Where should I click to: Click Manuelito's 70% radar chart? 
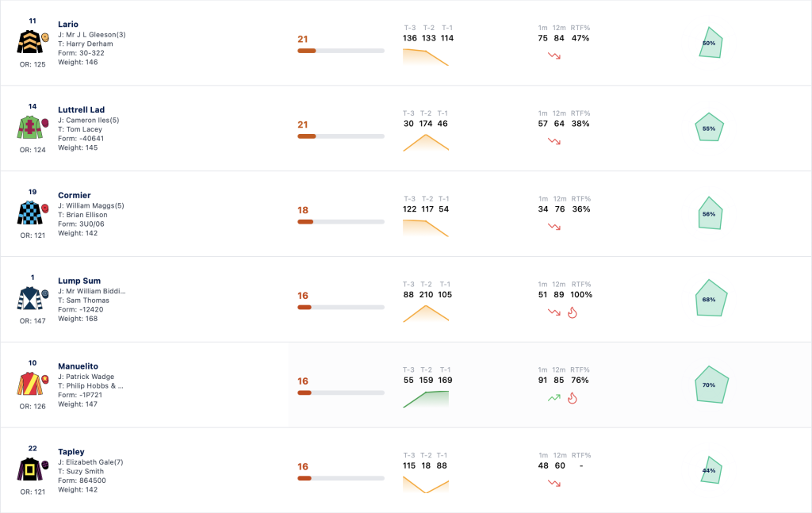[711, 385]
